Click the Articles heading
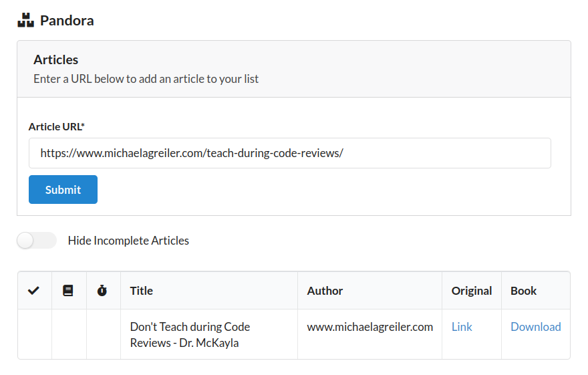 tap(56, 59)
